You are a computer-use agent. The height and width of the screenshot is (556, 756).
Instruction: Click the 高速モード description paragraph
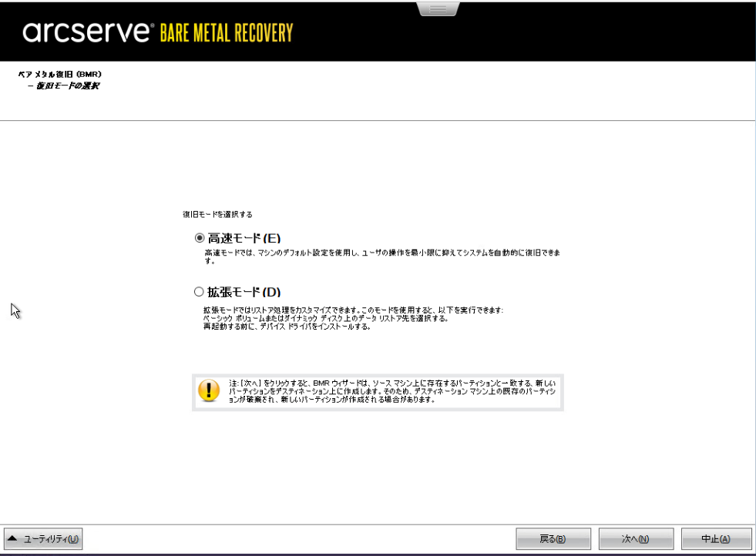(x=382, y=256)
